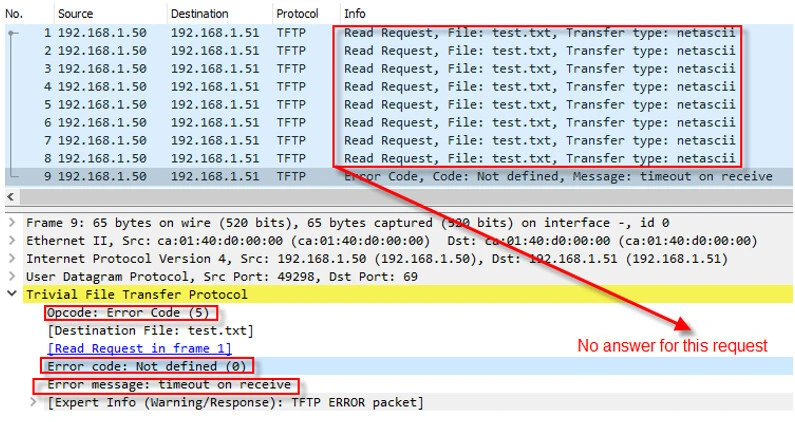
Task: Sort packets by the No. column header
Action: coord(16,14)
